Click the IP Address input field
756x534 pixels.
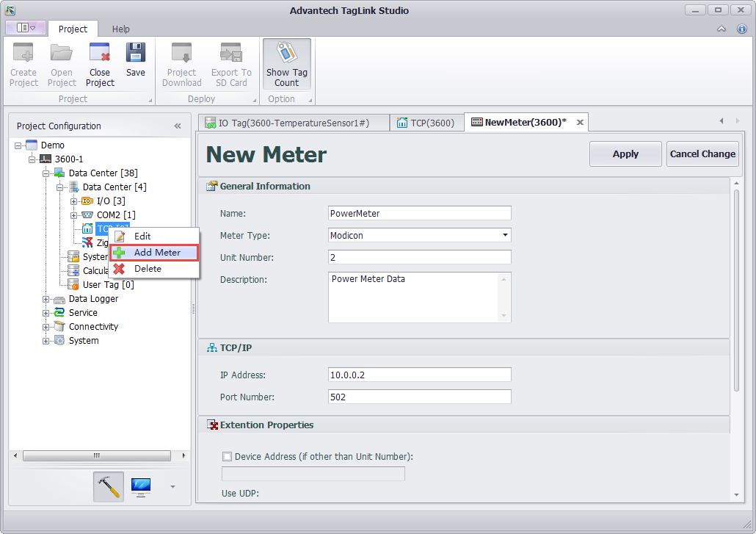[419, 375]
